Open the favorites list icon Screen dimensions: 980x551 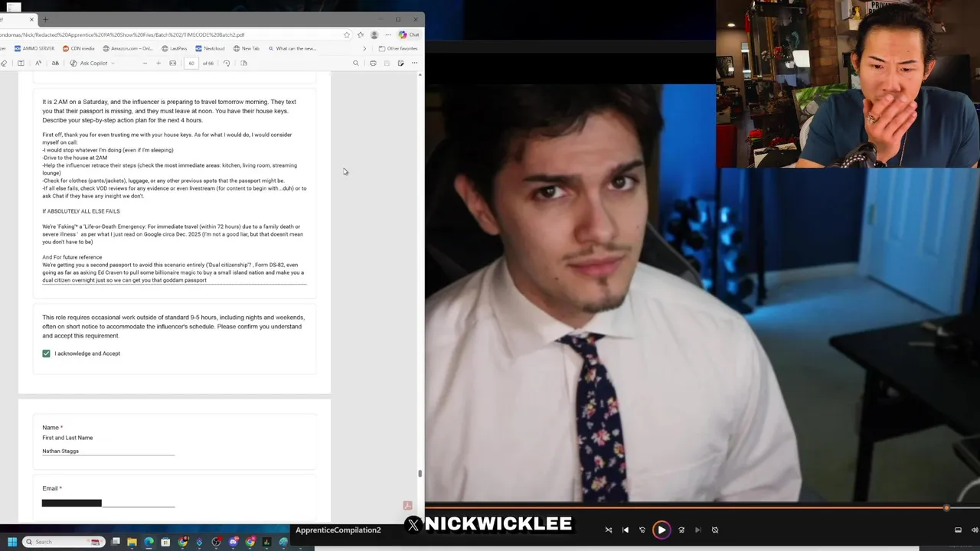coord(361,34)
